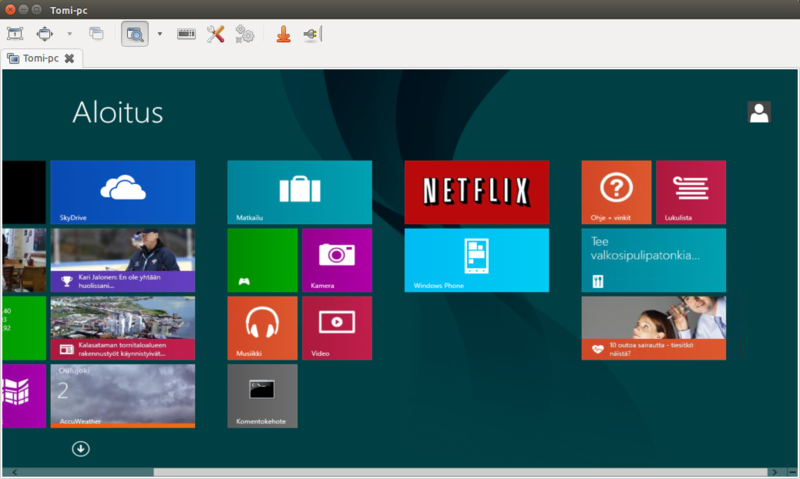The height and width of the screenshot is (479, 800).
Task: Click the horizontal scrollbar at the bottom
Action: [400, 472]
